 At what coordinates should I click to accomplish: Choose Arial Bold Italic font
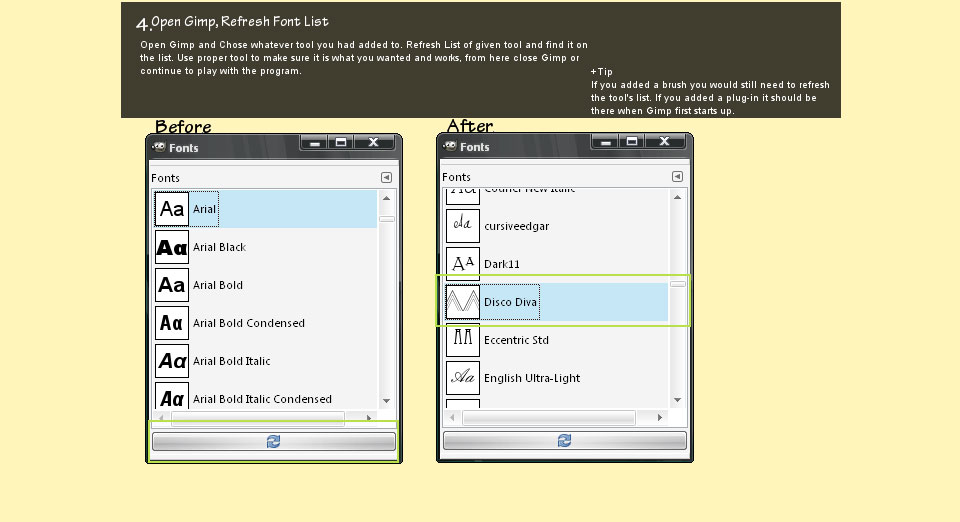pyautogui.click(x=265, y=361)
